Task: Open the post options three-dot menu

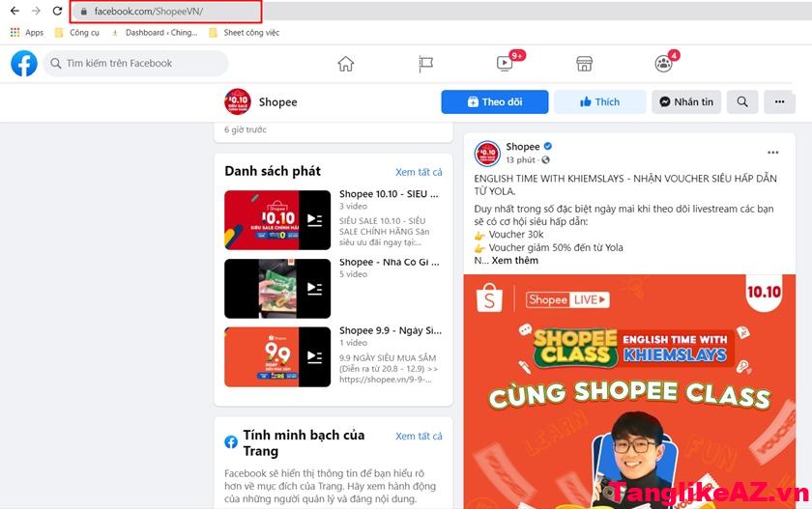Action: [x=772, y=153]
